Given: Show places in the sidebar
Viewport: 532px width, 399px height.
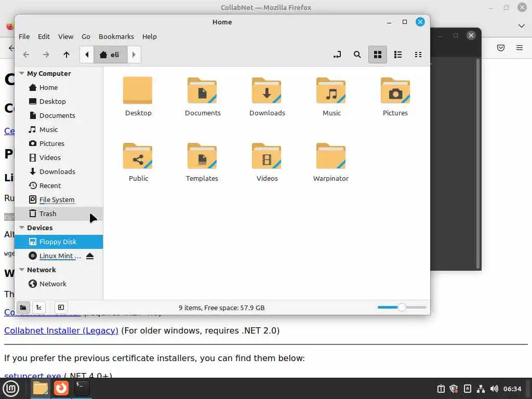Looking at the screenshot, I should (x=23, y=308).
